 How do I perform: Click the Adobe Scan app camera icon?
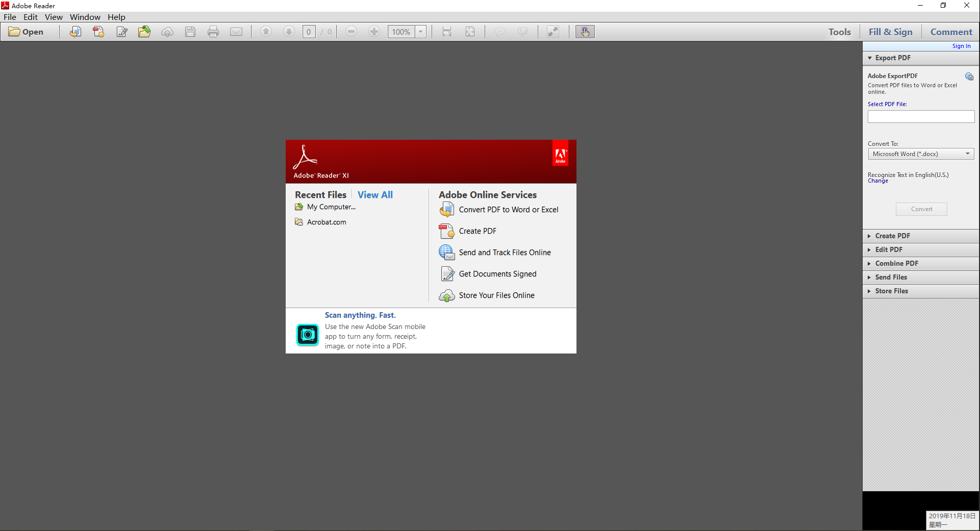click(308, 335)
